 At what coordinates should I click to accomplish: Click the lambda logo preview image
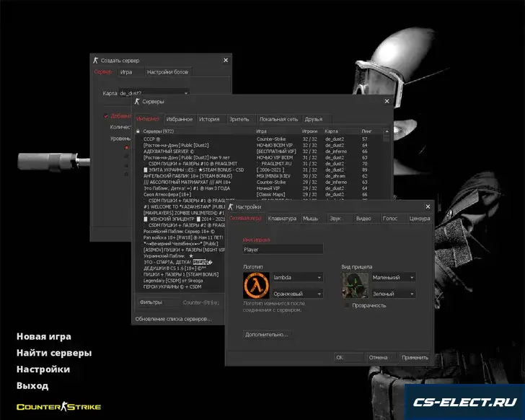pos(256,285)
